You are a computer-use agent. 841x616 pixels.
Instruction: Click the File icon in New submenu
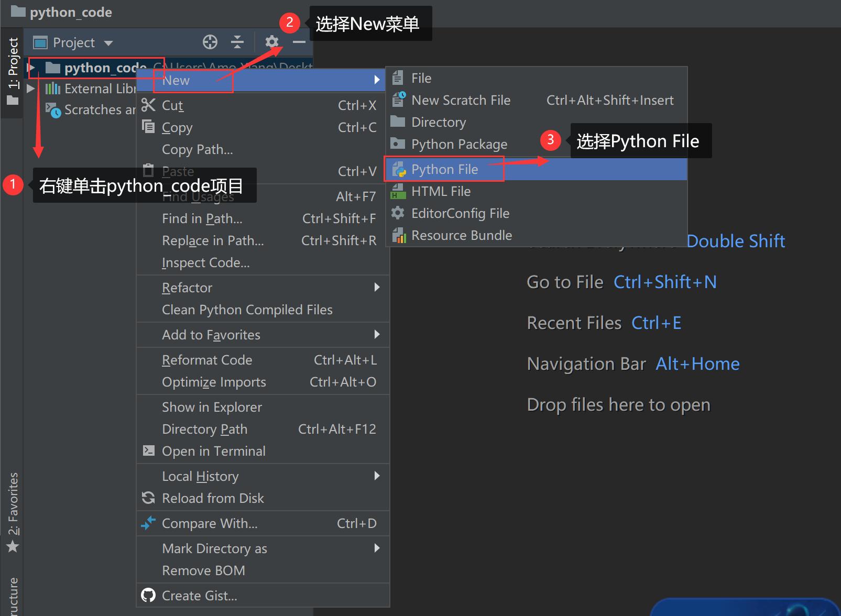tap(398, 78)
